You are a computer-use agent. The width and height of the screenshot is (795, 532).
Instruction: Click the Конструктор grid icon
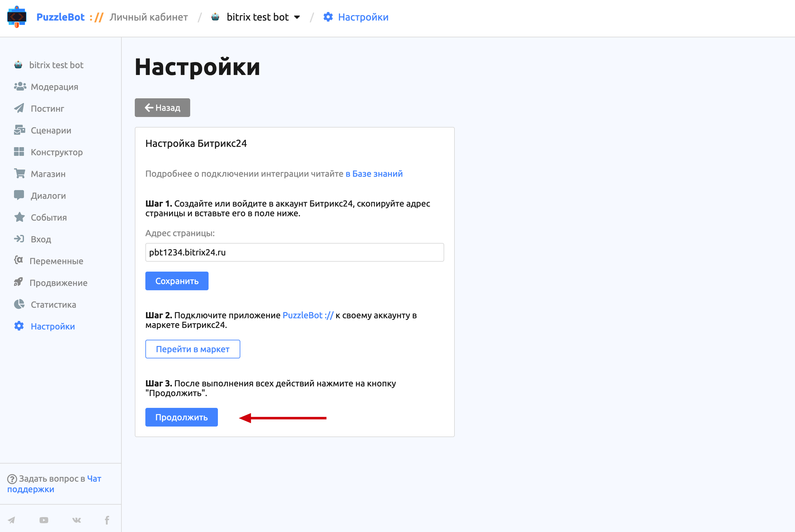coord(19,152)
